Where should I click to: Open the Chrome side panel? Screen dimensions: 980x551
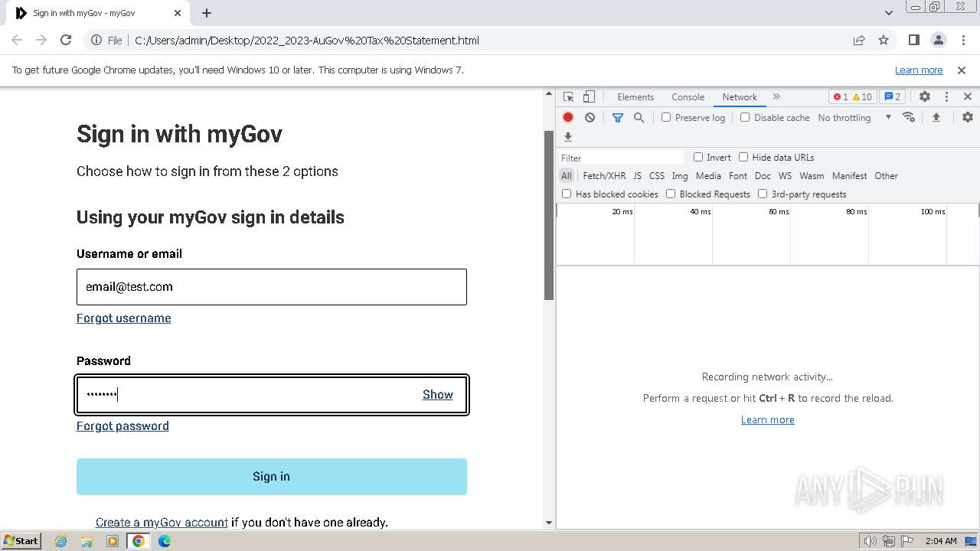pos(914,41)
